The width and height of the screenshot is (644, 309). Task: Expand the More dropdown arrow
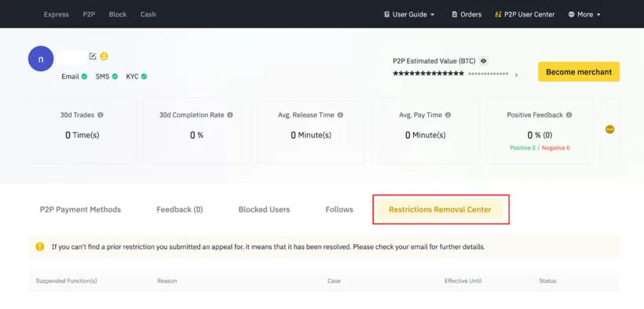coord(598,15)
